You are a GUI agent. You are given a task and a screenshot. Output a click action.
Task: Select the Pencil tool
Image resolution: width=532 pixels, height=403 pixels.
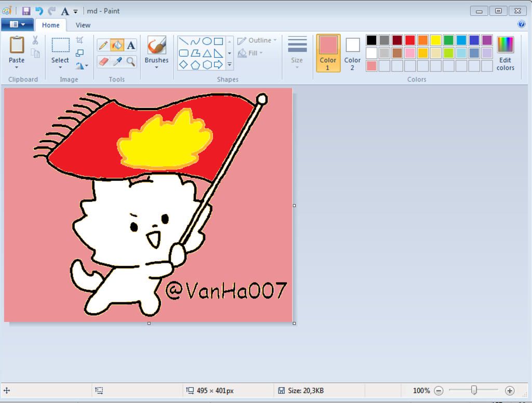(103, 45)
